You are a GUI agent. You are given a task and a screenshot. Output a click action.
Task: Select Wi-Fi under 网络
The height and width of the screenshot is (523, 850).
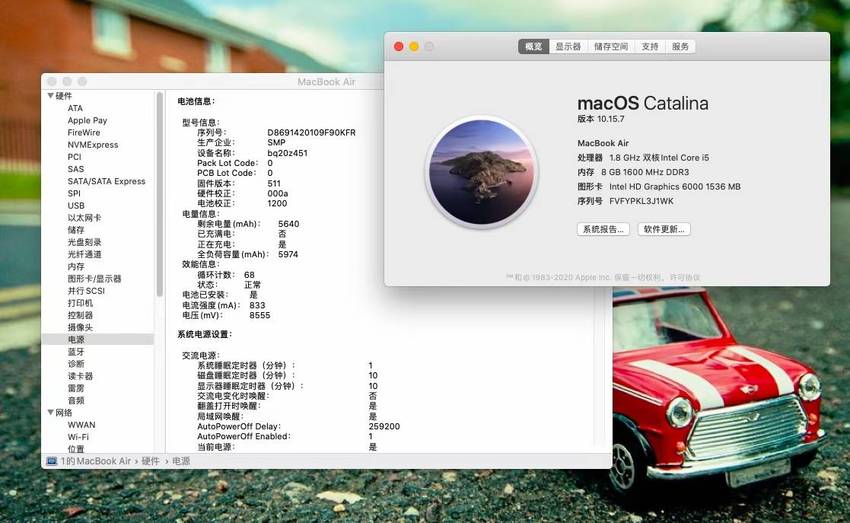(x=78, y=437)
